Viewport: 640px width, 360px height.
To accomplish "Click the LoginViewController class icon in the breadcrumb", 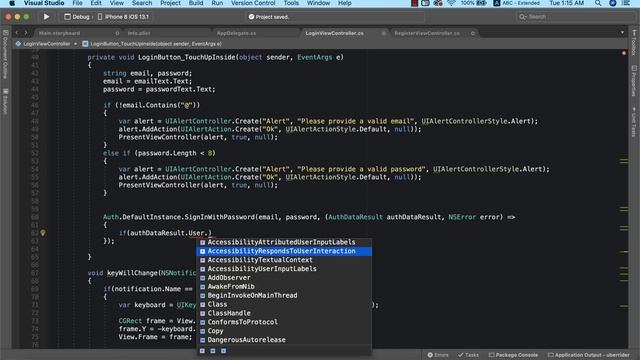I will (x=18, y=44).
